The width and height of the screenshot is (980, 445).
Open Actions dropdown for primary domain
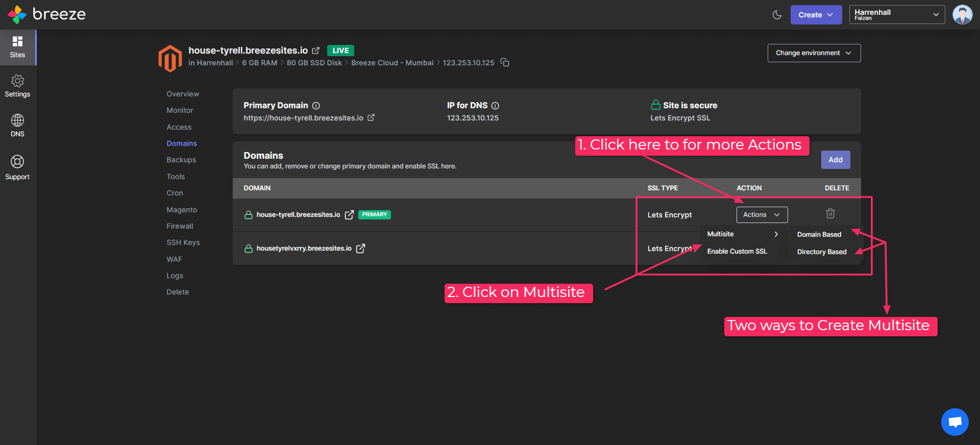tap(762, 215)
